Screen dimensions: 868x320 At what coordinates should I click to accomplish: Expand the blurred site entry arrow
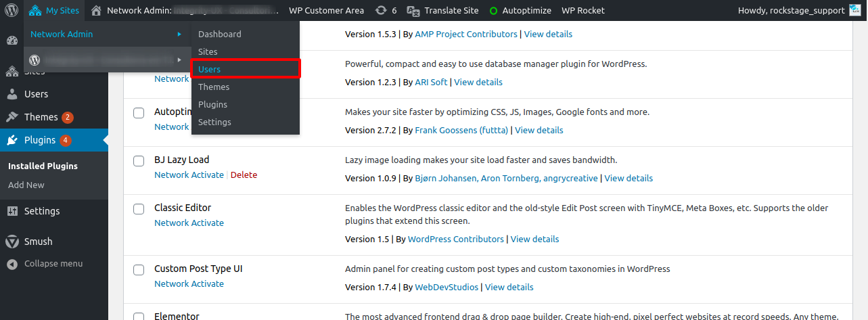(x=179, y=60)
